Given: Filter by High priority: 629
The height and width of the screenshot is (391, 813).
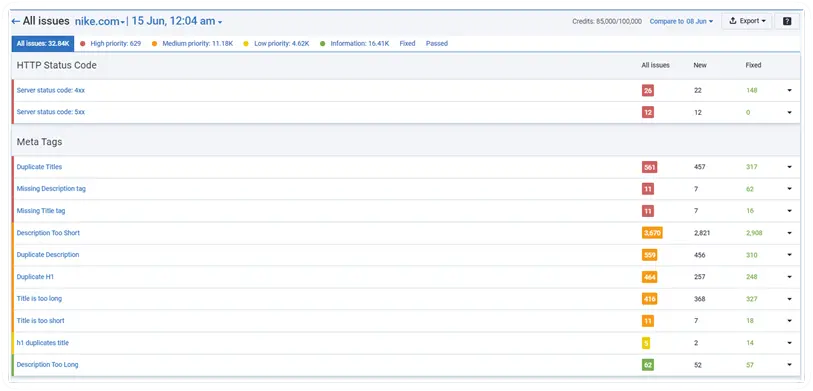Looking at the screenshot, I should click(110, 44).
